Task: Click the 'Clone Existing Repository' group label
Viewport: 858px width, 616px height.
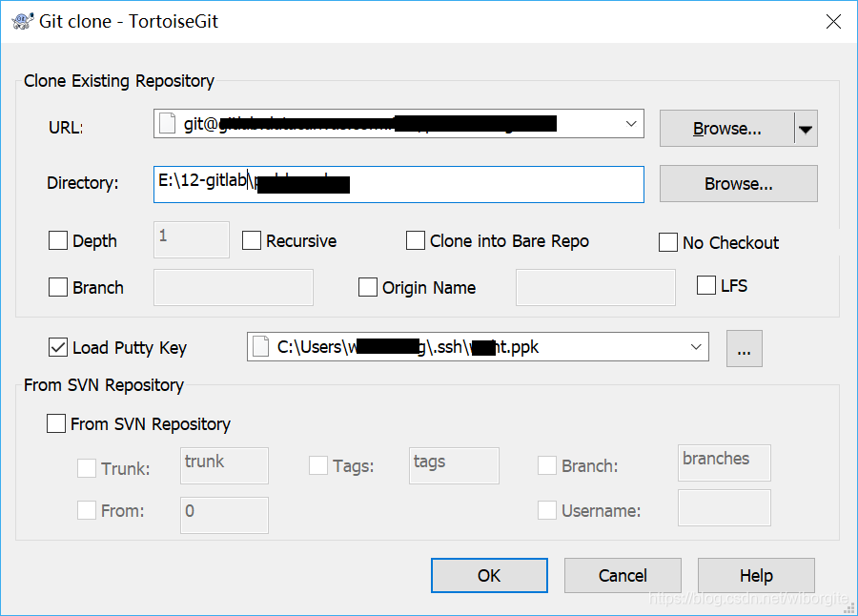Action: click(119, 80)
